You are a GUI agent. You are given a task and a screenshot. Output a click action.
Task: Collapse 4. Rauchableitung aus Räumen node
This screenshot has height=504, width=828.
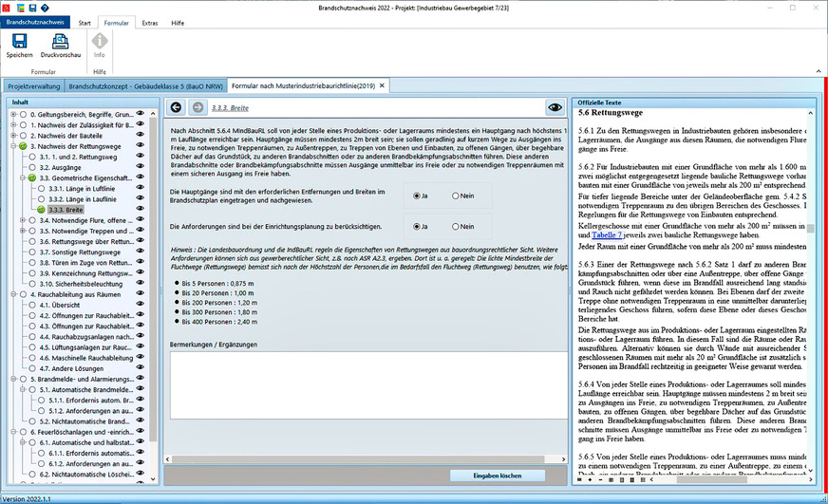(12, 294)
